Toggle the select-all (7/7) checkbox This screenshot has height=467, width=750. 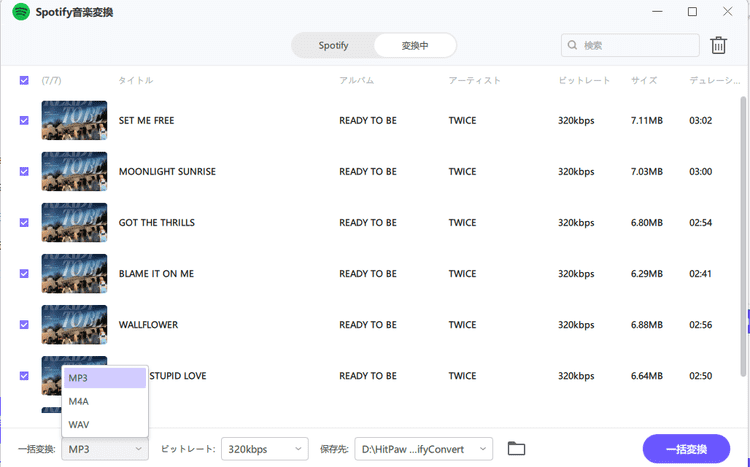[24, 80]
